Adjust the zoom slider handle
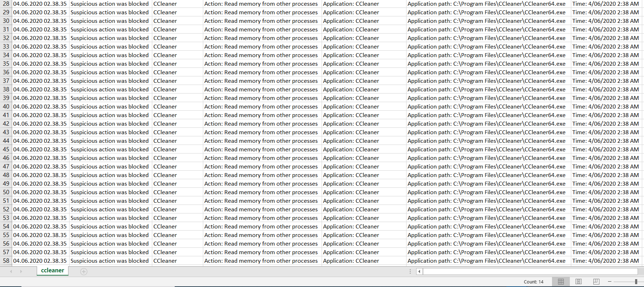Viewport: 644px width, 287px height. (636, 282)
